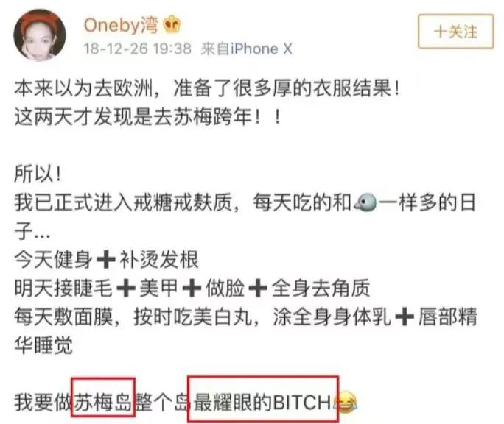Screen dimensions: 504x424
Task: Click the plus emoji before 唇部精
Action: (405, 317)
